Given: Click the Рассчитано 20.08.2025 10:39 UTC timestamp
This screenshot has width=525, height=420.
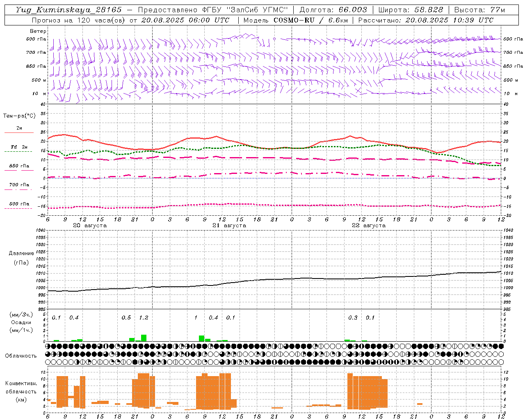Looking at the screenshot, I should tap(426, 20).
